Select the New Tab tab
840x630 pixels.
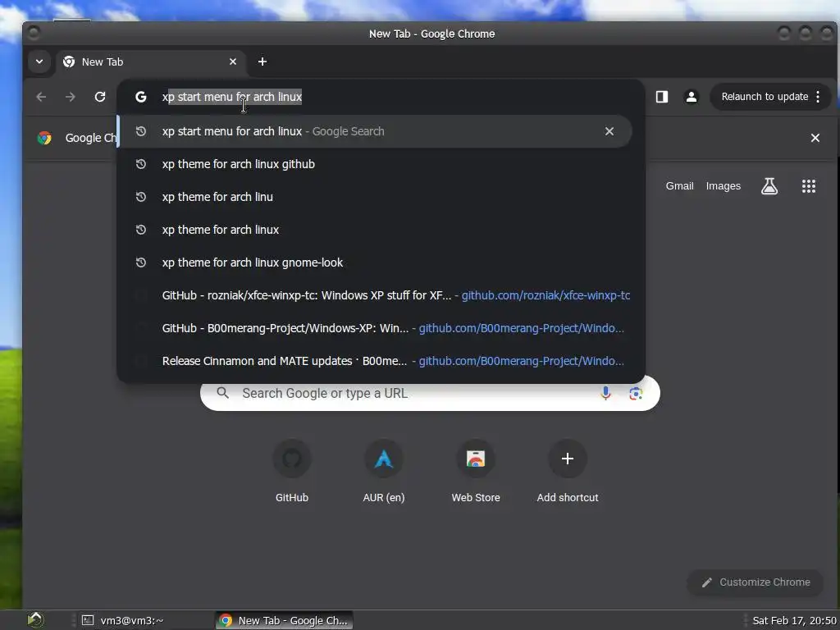[150, 62]
